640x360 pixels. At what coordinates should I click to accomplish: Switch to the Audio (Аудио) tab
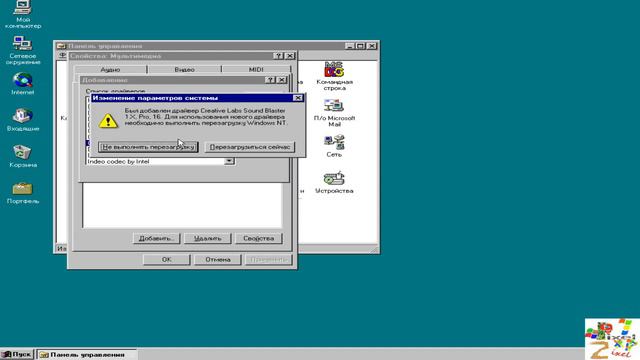(110, 69)
